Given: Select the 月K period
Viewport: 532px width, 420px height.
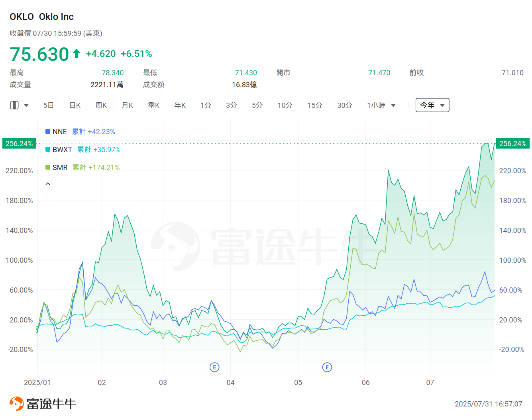Looking at the screenshot, I should 128,105.
